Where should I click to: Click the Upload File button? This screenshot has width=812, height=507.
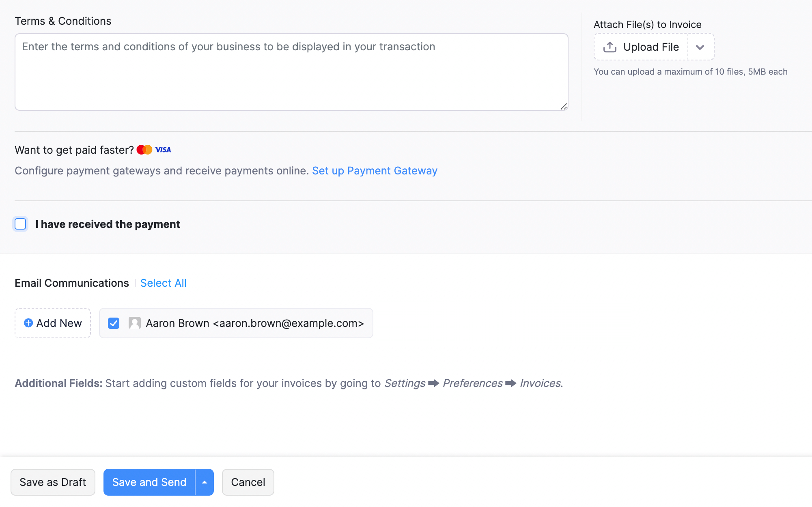(640, 47)
